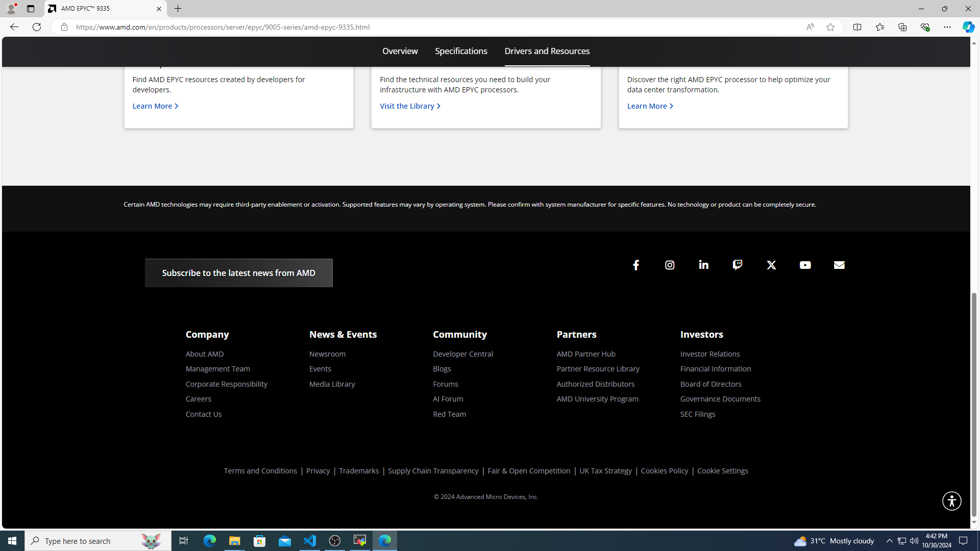Viewport: 980px width, 551px height.
Task: Open browser Settings and more menu
Action: pyautogui.click(x=947, y=27)
